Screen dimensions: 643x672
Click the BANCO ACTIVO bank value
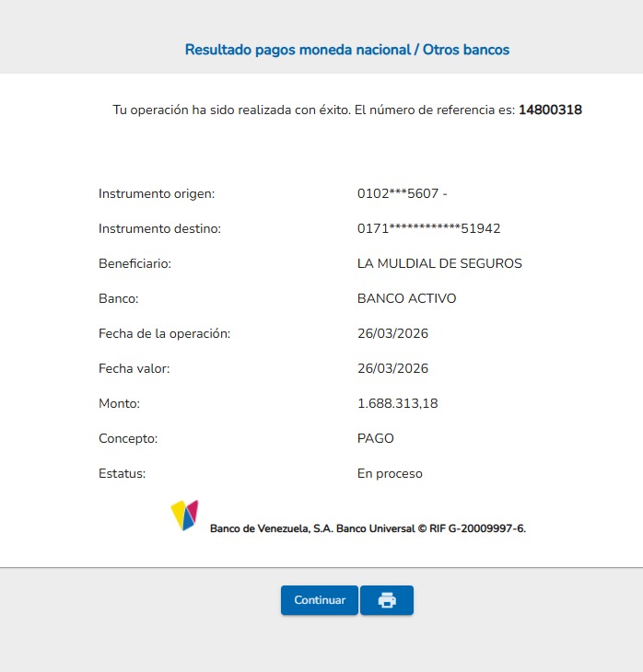(406, 298)
